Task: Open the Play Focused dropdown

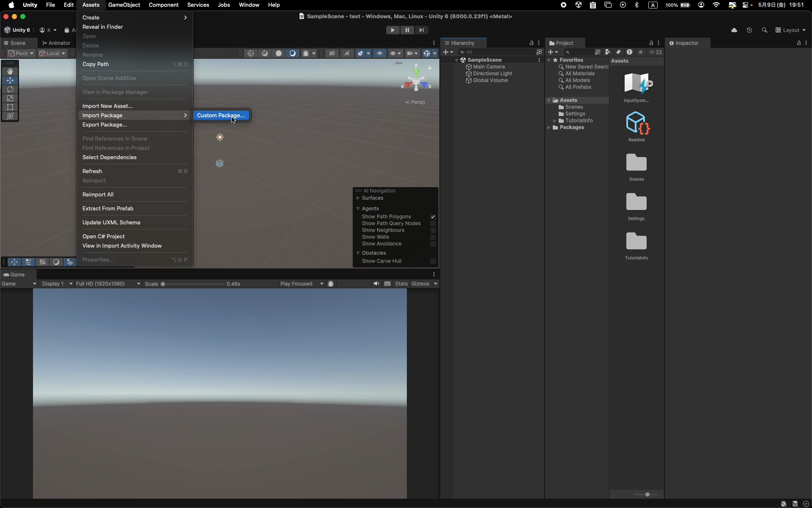Action: point(302,284)
